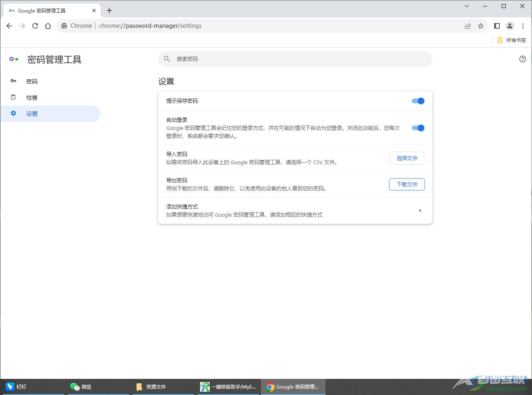The image size is (532, 395).
Task: Open the Chrome three-dot menu
Action: tap(523, 26)
